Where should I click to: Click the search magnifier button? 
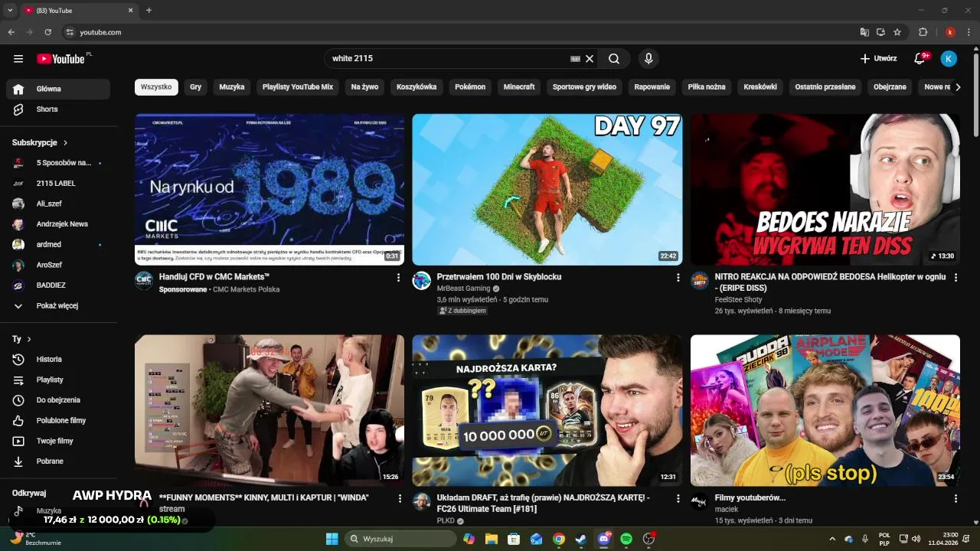(x=614, y=59)
